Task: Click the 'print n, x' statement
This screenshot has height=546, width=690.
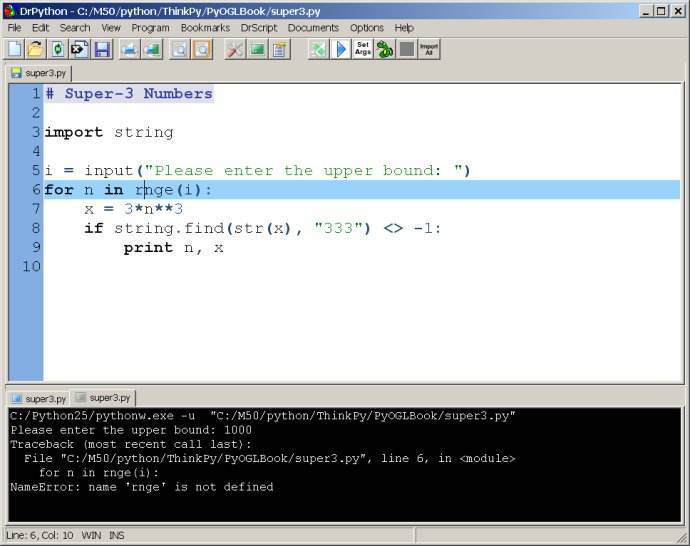Action: (173, 248)
